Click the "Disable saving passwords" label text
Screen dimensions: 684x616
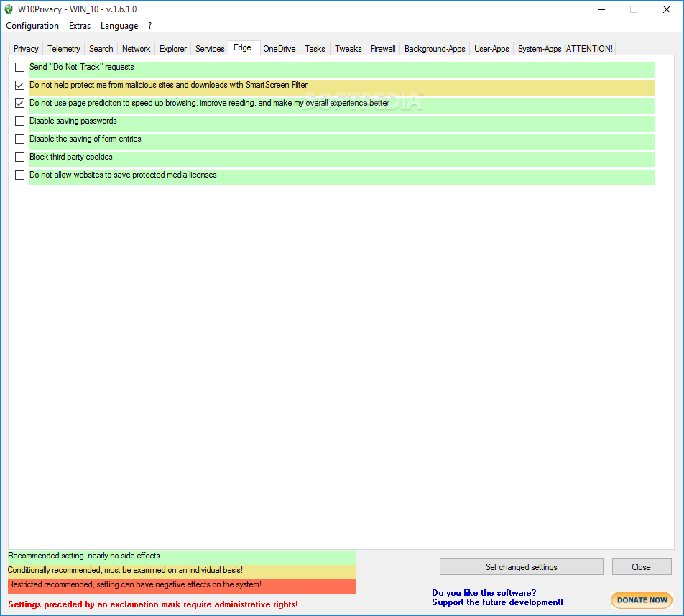[x=73, y=121]
